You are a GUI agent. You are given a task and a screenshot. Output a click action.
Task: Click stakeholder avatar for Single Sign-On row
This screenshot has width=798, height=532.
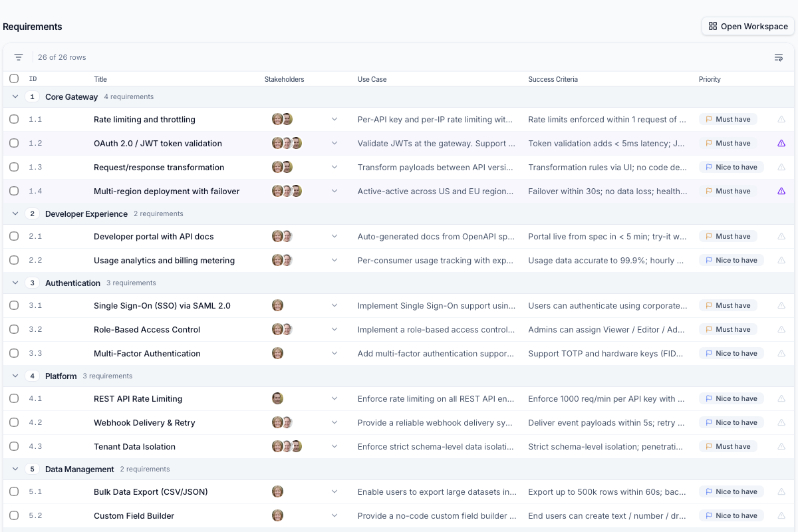[278, 306]
